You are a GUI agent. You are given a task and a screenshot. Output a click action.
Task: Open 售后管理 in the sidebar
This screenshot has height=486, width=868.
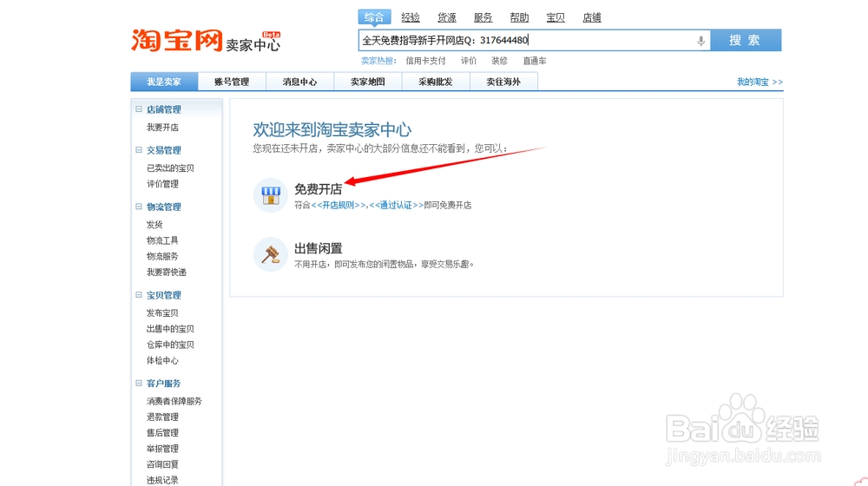coord(163,433)
